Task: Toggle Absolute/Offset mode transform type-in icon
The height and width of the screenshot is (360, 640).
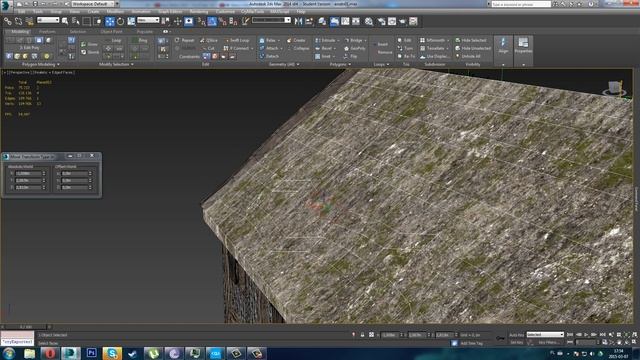Action: [371, 335]
